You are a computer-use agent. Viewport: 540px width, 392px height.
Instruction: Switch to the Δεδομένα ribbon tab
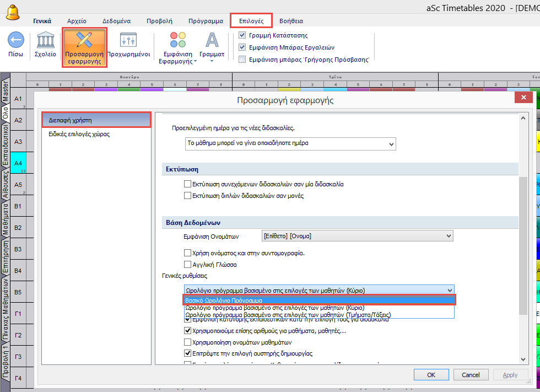point(116,21)
